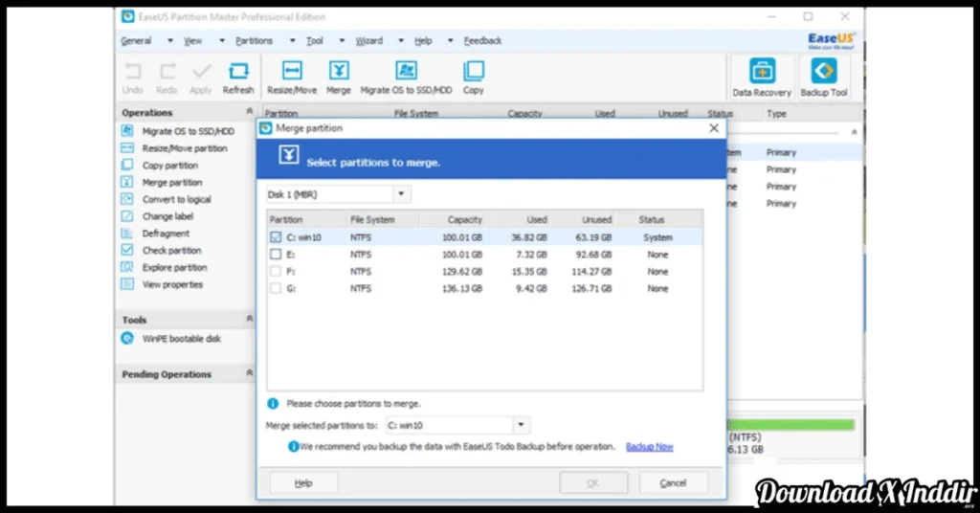Open the Partitions menu
The image size is (980, 513).
[x=254, y=40]
